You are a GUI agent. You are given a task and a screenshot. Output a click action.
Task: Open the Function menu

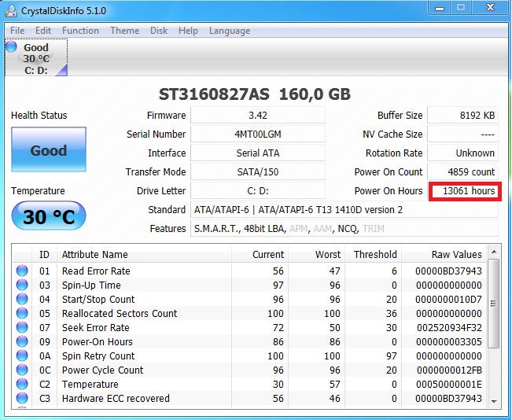point(80,31)
